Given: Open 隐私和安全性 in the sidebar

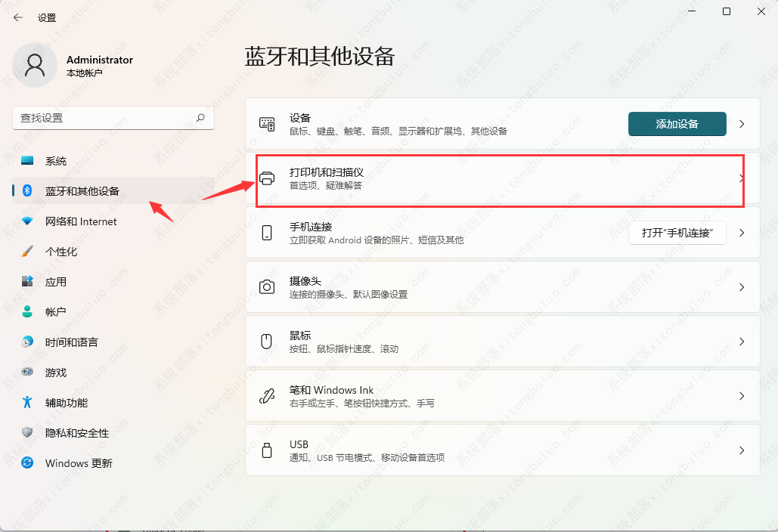Looking at the screenshot, I should point(77,433).
